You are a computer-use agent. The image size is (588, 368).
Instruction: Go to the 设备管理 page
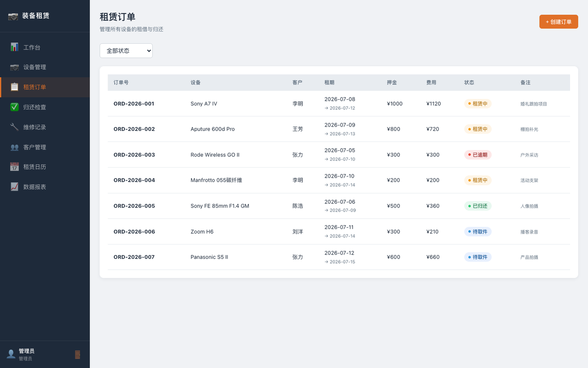tap(45, 67)
